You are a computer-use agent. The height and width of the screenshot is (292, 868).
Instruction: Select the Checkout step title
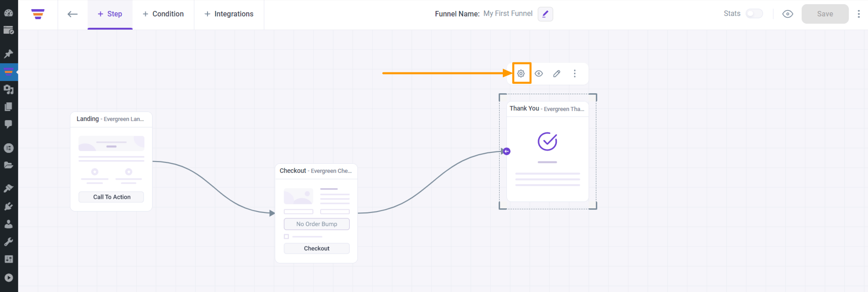click(316, 171)
